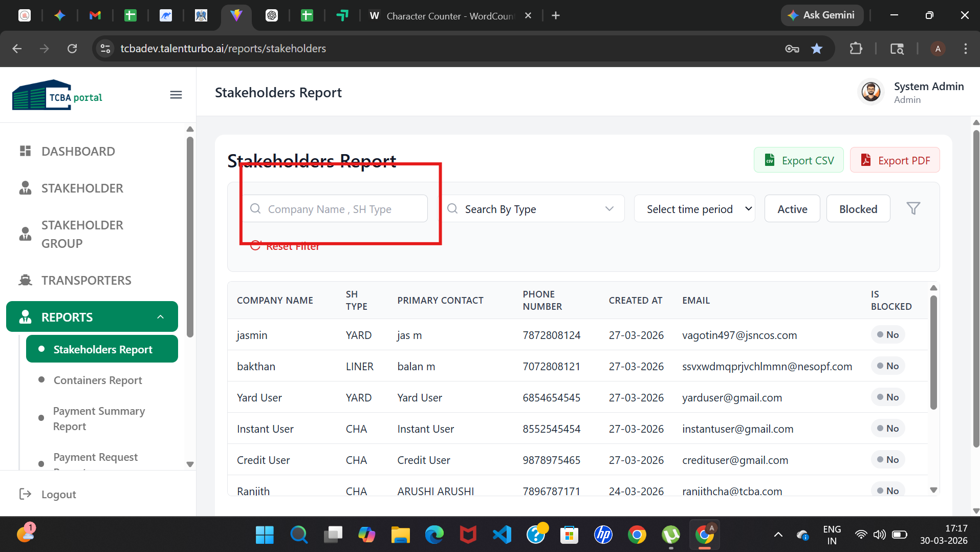This screenshot has width=980, height=552.
Task: Toggle the Active status filter
Action: (x=792, y=208)
